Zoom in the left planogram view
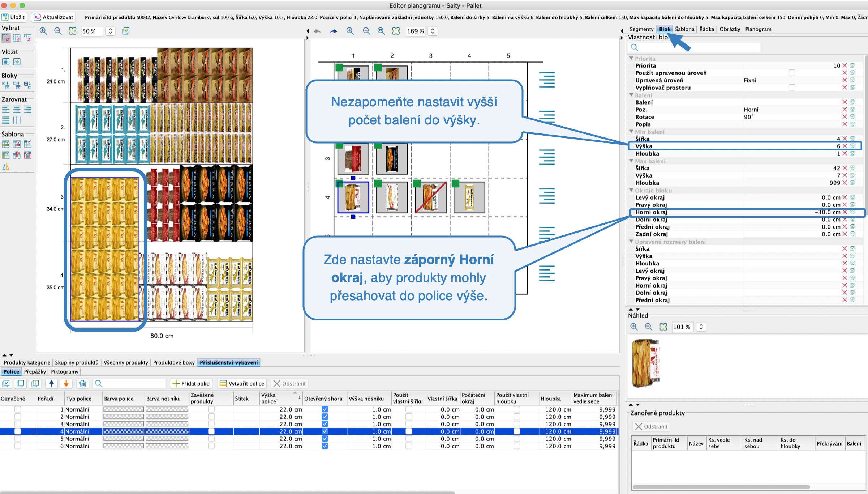The height and width of the screenshot is (494, 868). pyautogui.click(x=43, y=31)
